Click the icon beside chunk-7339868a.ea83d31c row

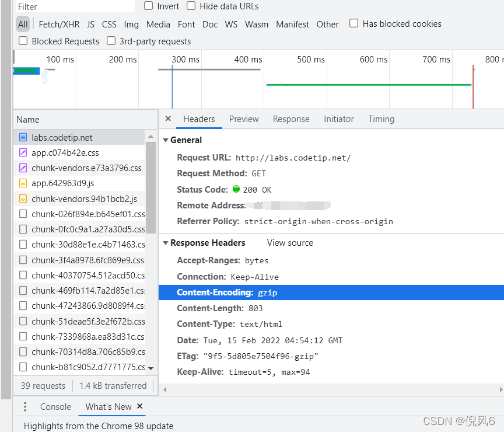click(23, 336)
